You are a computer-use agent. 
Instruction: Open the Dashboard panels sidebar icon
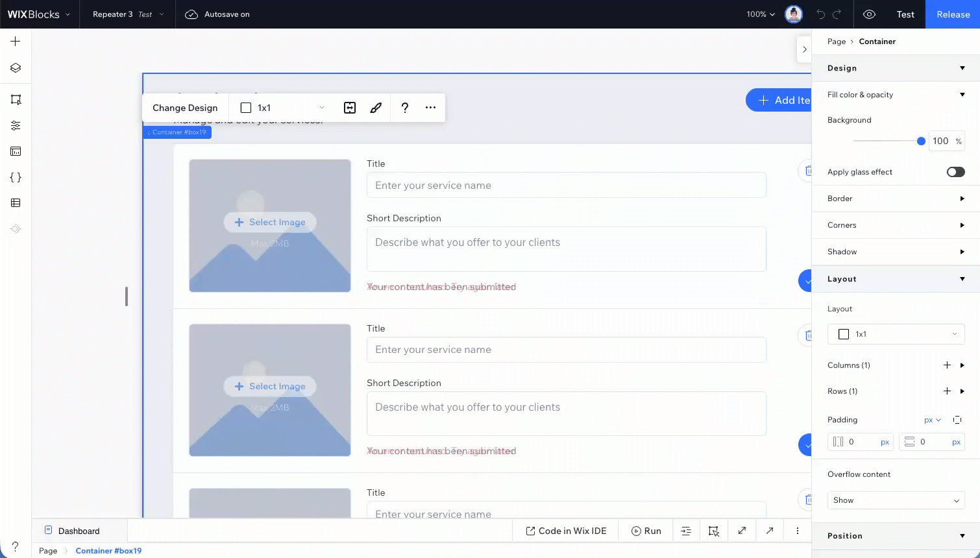coord(16,151)
